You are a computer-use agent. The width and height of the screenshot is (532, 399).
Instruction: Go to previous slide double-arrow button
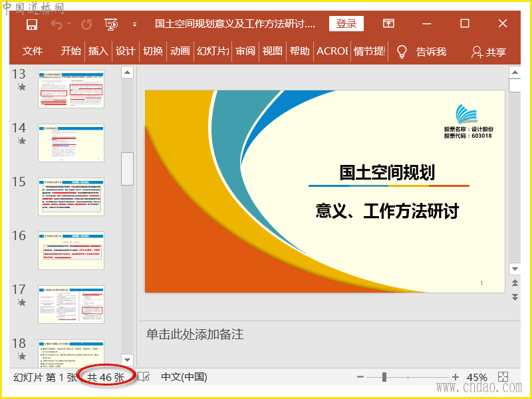[x=515, y=283]
